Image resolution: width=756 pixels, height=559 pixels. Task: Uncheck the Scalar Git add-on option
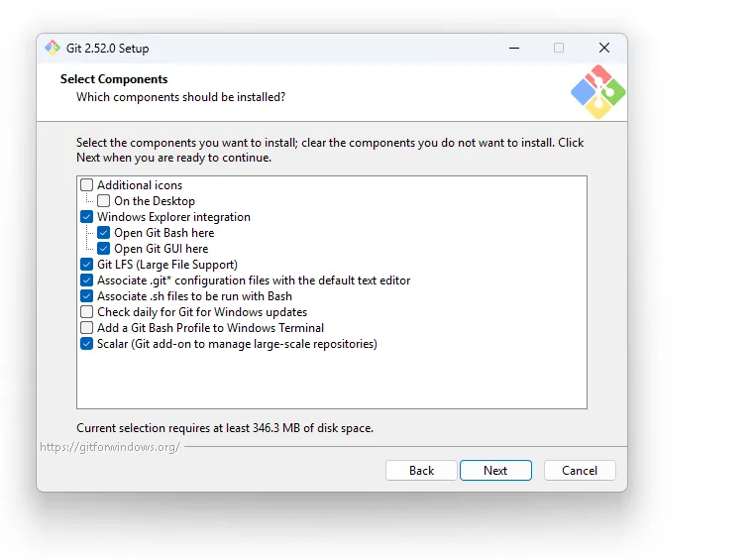(x=87, y=344)
